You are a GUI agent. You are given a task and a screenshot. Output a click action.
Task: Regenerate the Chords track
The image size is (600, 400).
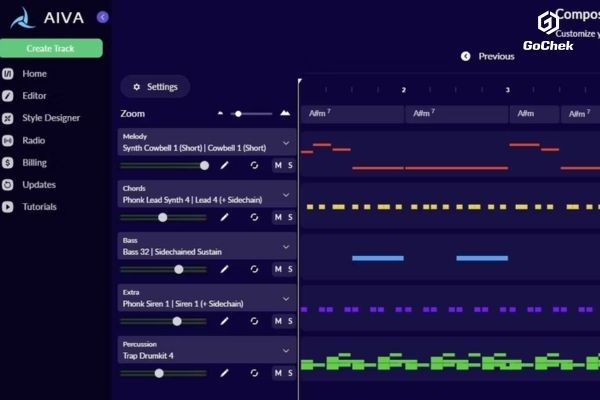pyautogui.click(x=254, y=217)
